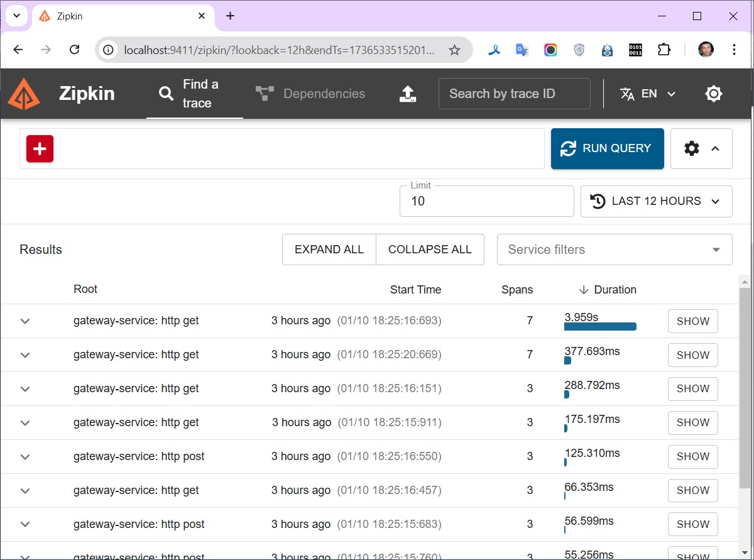Switch to the Dependencies tab
The height and width of the screenshot is (560, 754).
(x=310, y=94)
